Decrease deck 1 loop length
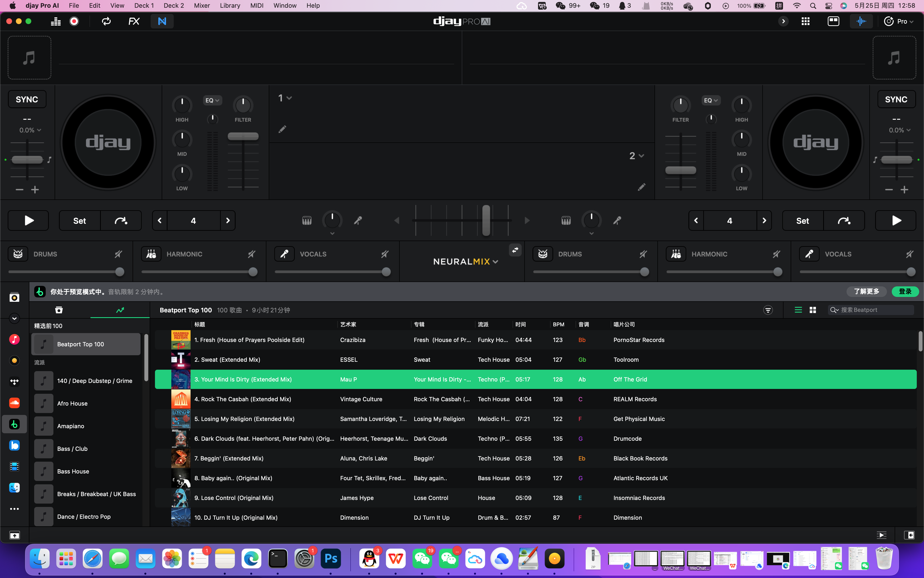924x578 pixels. [x=160, y=221]
